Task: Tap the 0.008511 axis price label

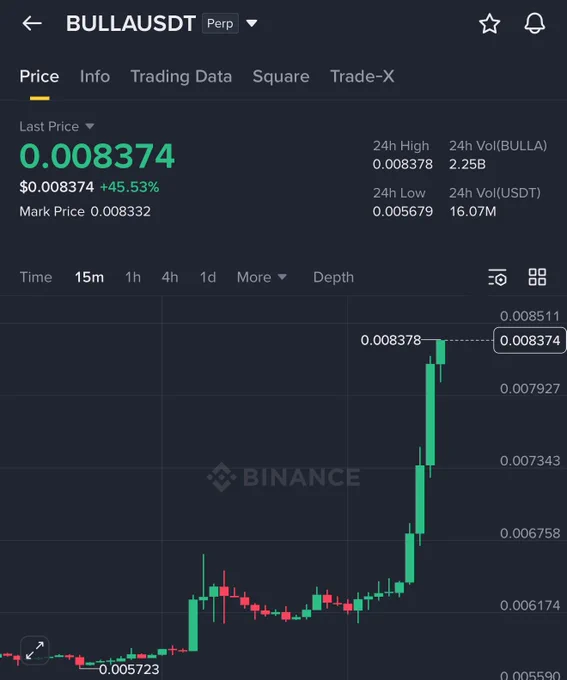Action: 530,316
